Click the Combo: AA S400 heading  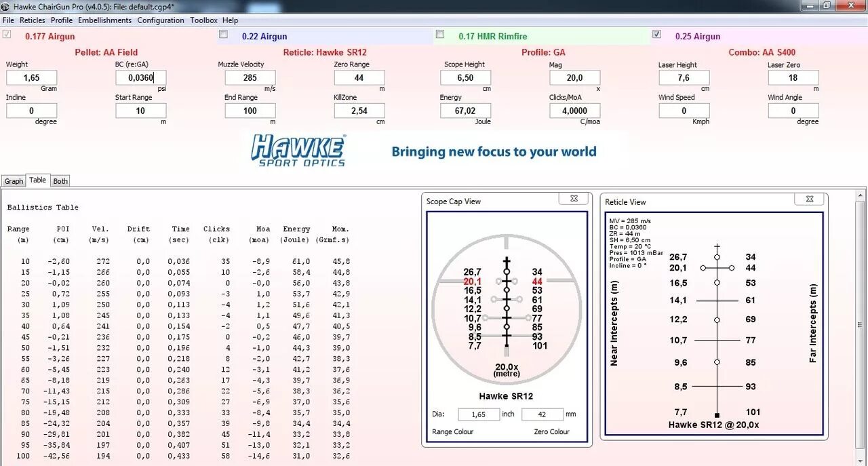(762, 52)
